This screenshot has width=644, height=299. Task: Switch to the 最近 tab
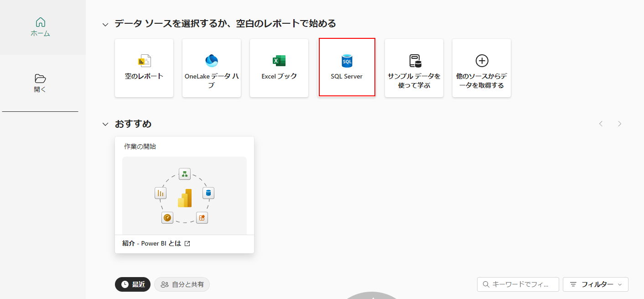click(132, 284)
